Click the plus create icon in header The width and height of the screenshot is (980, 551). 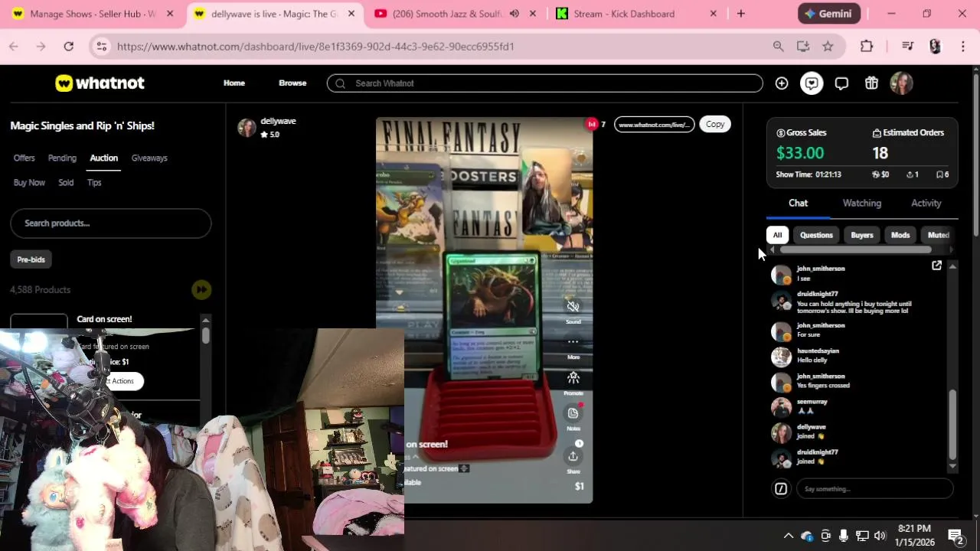click(781, 83)
